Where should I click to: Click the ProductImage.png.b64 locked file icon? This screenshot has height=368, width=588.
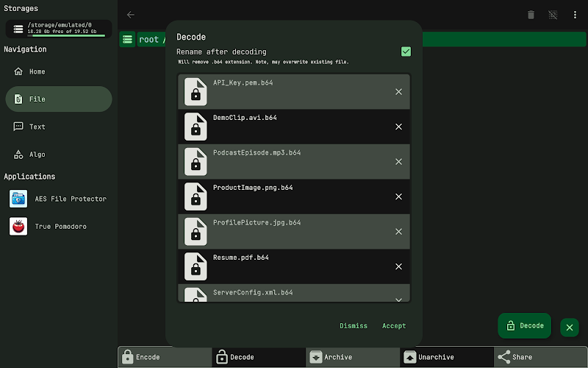coord(196,197)
